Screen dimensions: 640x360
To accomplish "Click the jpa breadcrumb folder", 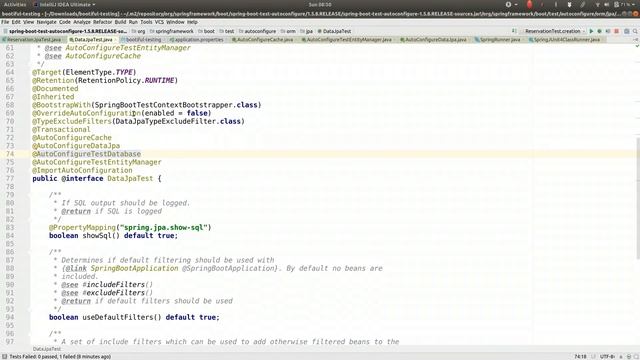I will click(307, 31).
